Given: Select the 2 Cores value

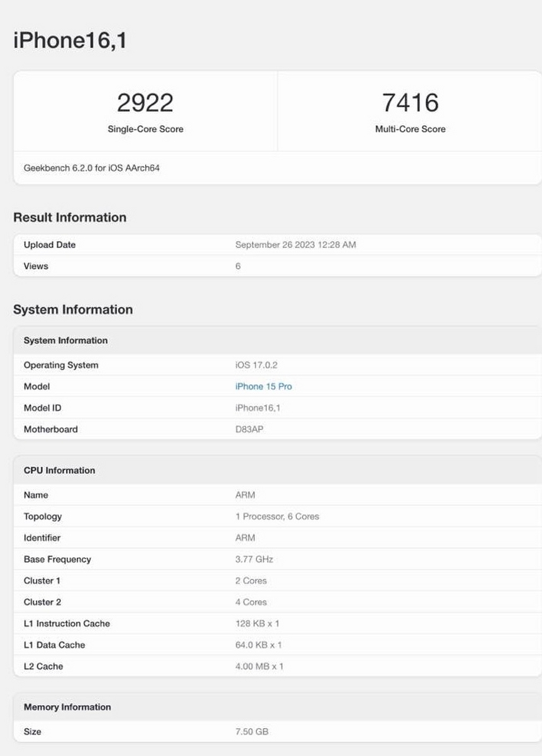Looking at the screenshot, I should point(251,581).
